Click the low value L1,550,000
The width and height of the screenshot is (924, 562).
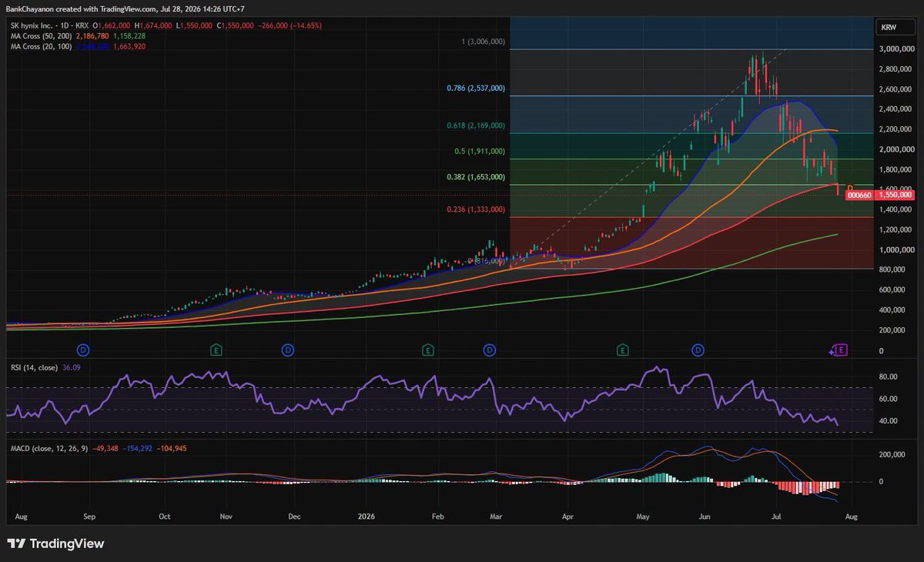tap(196, 25)
